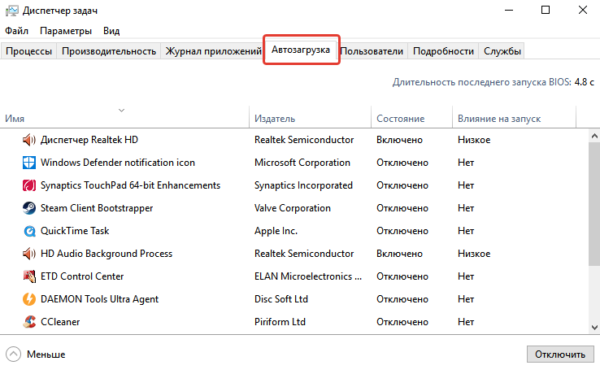Click the Диспетчер Realtek HD speaker icon
600x374 pixels.
(x=29, y=140)
